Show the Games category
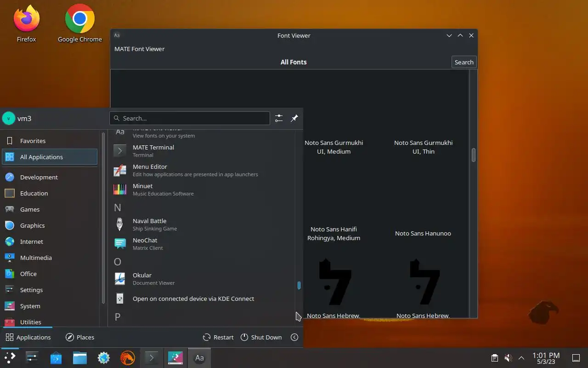 50,209
